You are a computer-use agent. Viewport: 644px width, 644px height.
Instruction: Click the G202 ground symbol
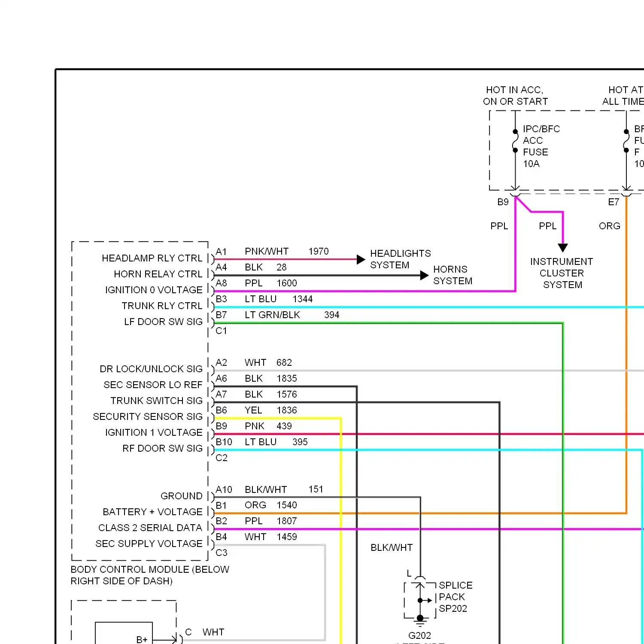point(420,621)
